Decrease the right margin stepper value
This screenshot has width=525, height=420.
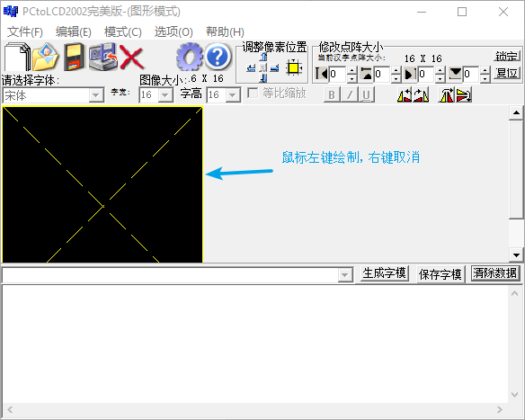[x=440, y=78]
